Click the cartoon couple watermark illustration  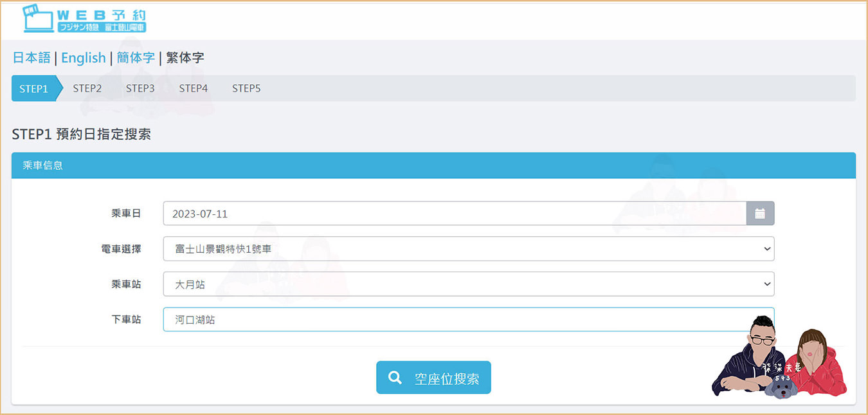coord(779,358)
